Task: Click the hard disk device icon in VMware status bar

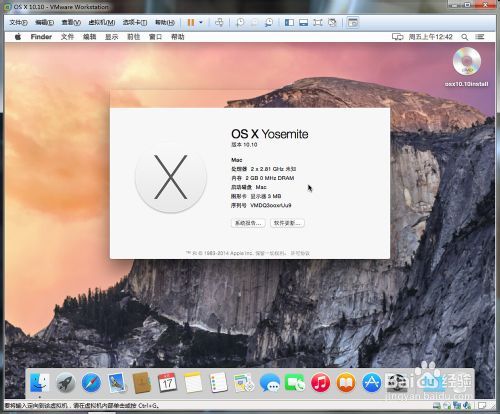Action: pos(436,406)
